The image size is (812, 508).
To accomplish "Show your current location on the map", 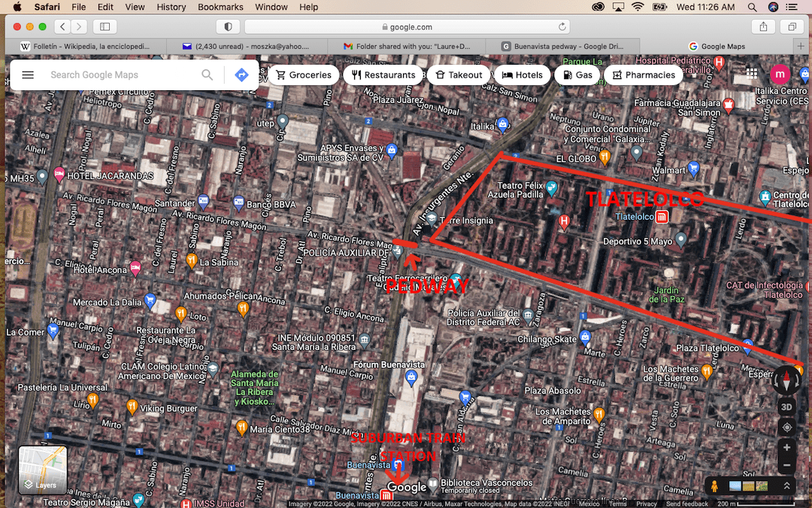I will tap(786, 427).
